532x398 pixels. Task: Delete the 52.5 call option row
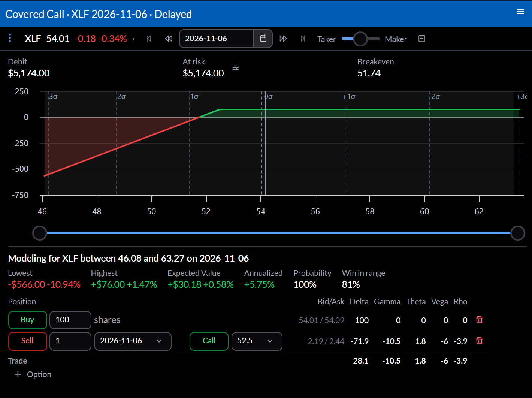(x=479, y=341)
